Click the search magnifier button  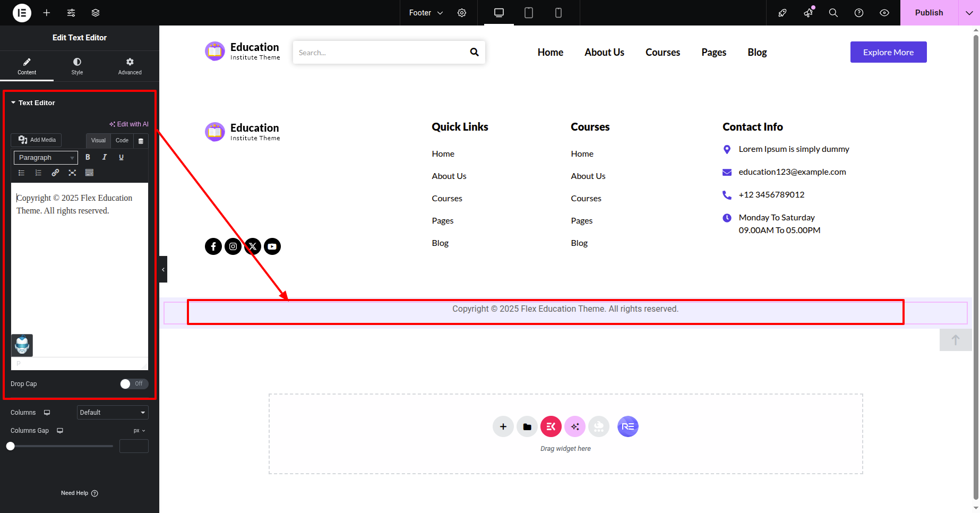[x=474, y=52]
